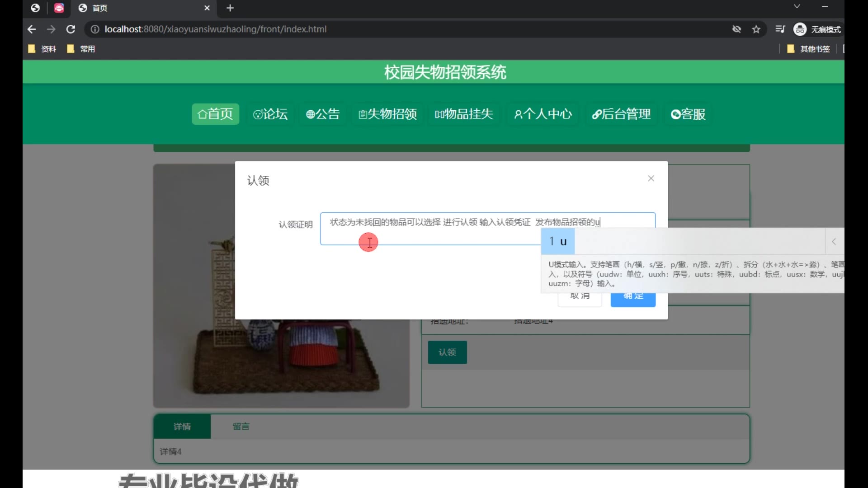Switch to the 留言 tab
This screenshot has width=868, height=488.
pos(241,427)
